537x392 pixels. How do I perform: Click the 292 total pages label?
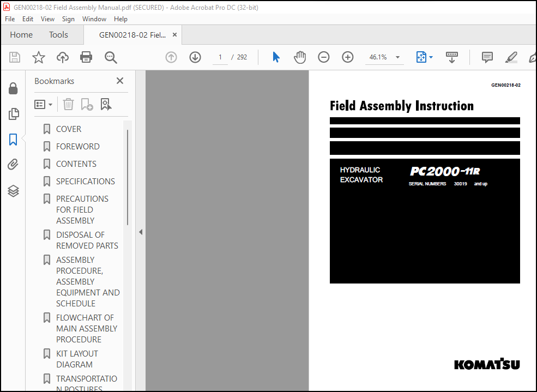(x=242, y=57)
